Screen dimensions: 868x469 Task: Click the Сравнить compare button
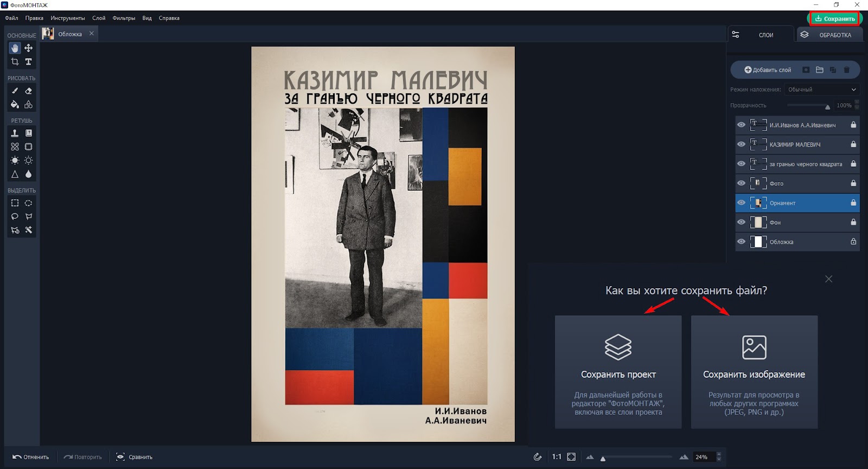134,457
